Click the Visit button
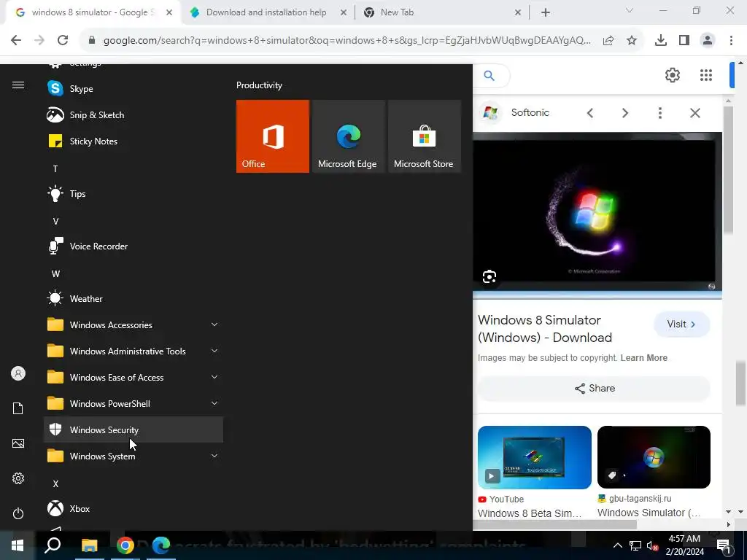 [x=682, y=324]
